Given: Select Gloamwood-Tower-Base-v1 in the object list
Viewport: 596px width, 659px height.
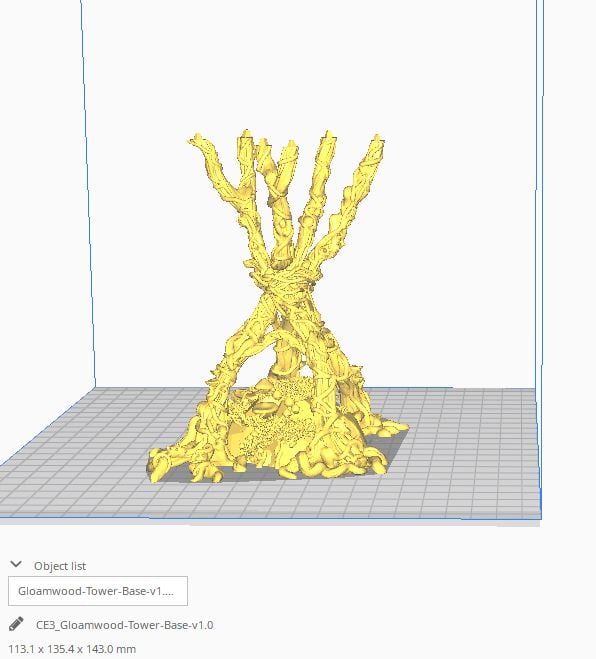Looking at the screenshot, I should 98,591.
